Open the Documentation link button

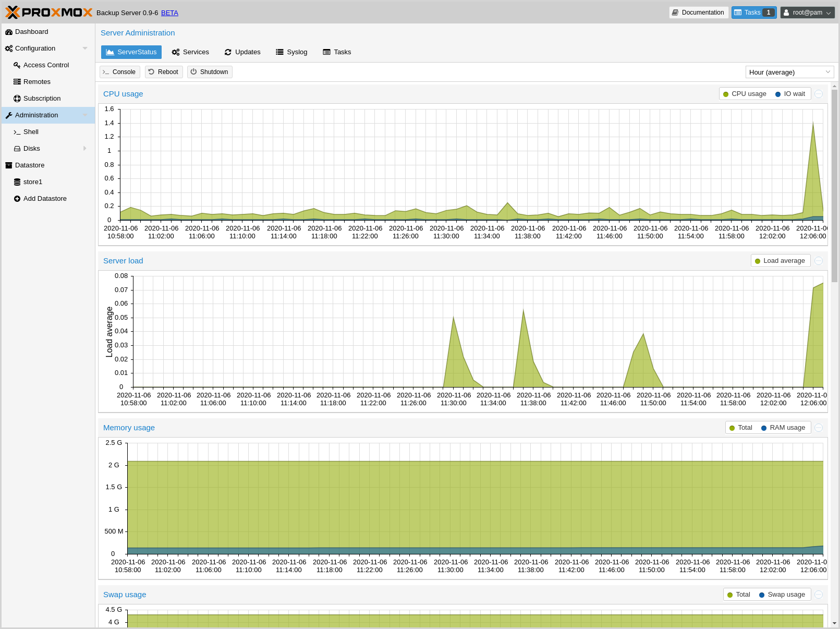click(x=698, y=13)
